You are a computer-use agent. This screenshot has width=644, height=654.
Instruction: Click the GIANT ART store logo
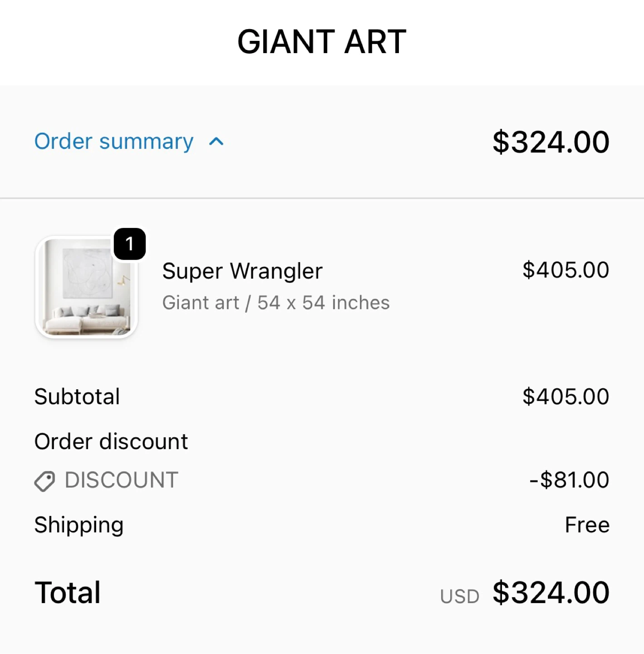point(322,42)
